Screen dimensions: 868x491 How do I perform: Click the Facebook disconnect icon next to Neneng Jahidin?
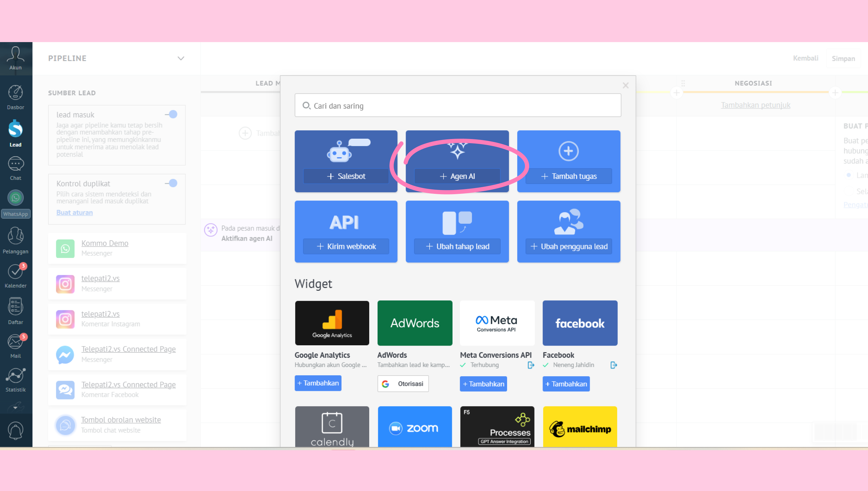click(x=614, y=365)
